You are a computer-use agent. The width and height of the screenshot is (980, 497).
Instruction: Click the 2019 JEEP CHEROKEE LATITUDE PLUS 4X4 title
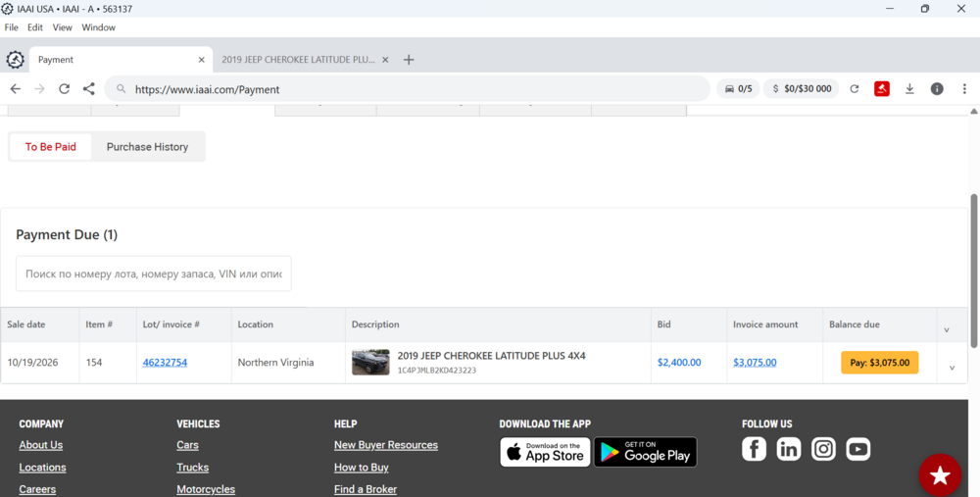[x=491, y=356]
